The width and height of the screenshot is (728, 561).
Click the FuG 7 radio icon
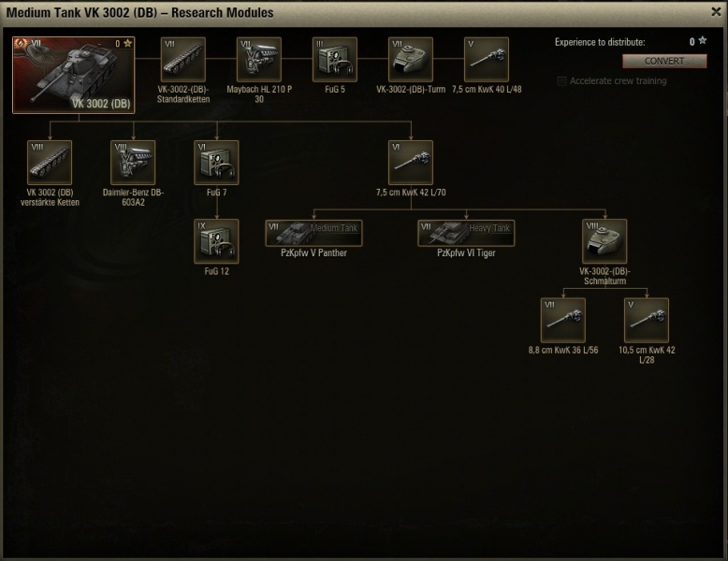click(216, 163)
